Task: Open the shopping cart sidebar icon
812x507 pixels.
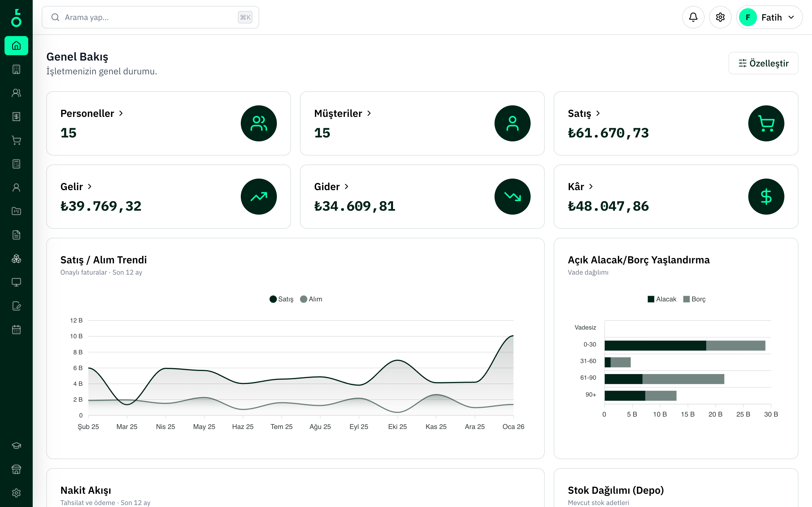Action: (16, 140)
